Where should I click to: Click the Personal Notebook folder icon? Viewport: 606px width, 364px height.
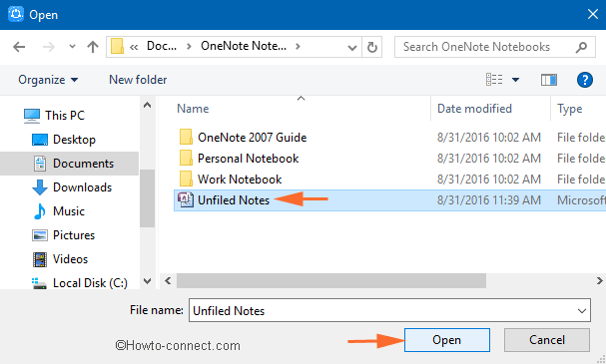(186, 158)
